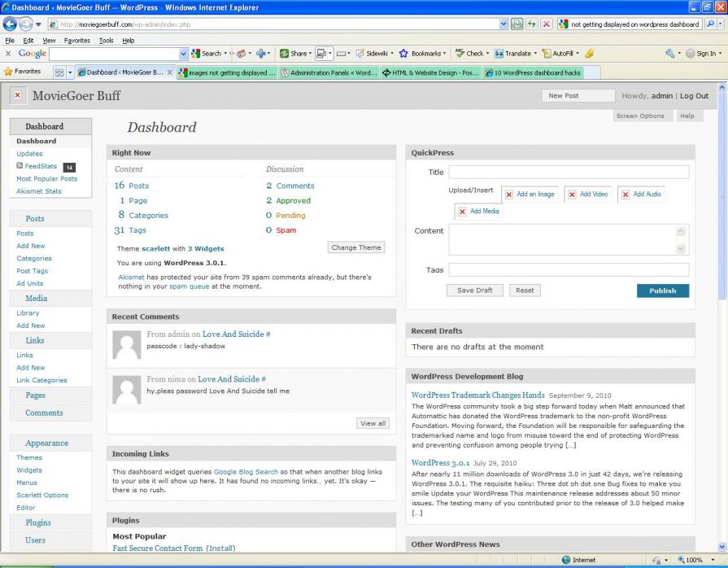Click the QuickPress Content text area

coord(569,239)
